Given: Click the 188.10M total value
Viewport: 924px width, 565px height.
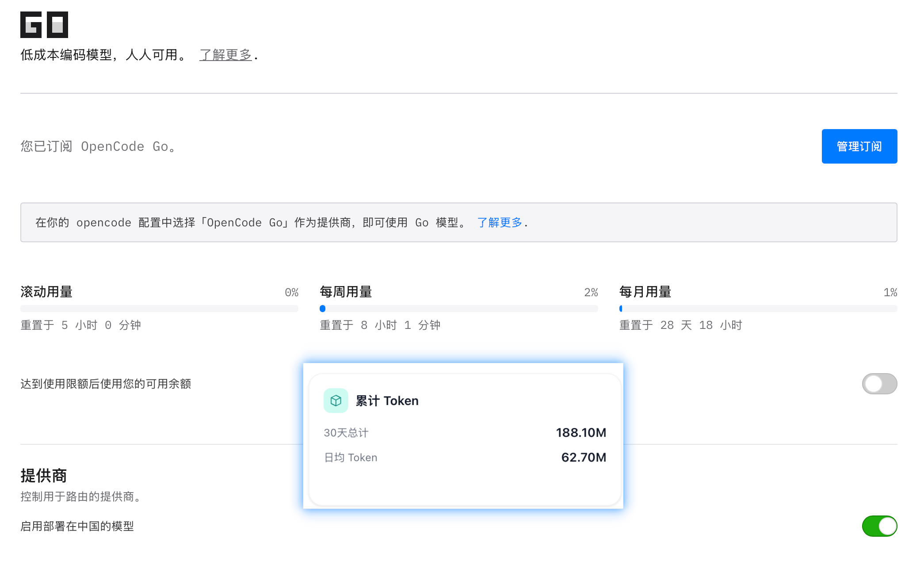Looking at the screenshot, I should [x=581, y=432].
